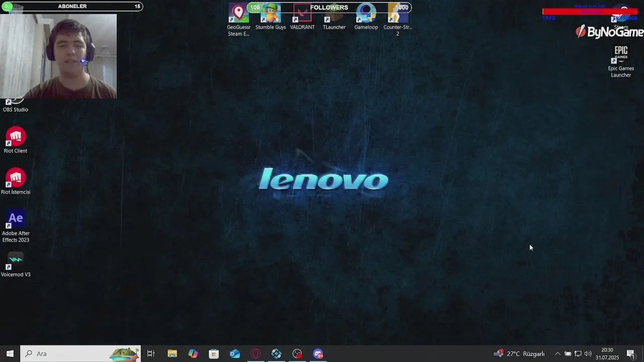The image size is (644, 362).
Task: Open the volume control tray icon
Action: click(x=588, y=353)
